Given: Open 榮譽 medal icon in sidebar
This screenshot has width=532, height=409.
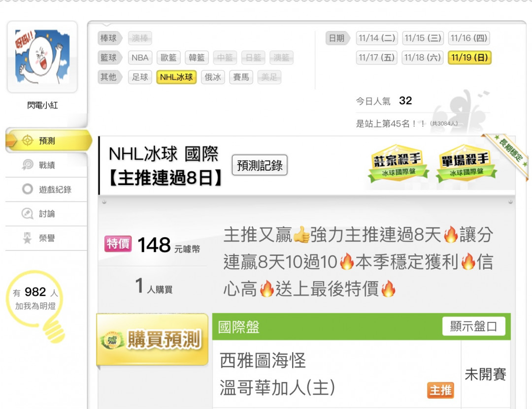Looking at the screenshot, I should point(28,238).
